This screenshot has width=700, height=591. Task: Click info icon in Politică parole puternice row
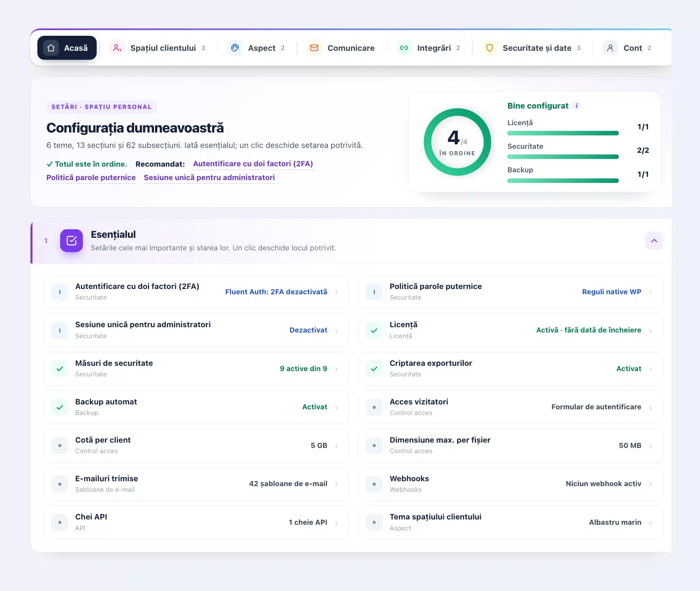pos(374,292)
